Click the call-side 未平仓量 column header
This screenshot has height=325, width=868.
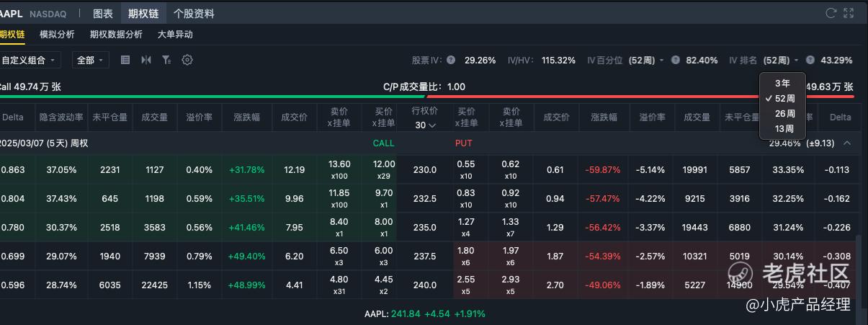pyautogui.click(x=110, y=117)
